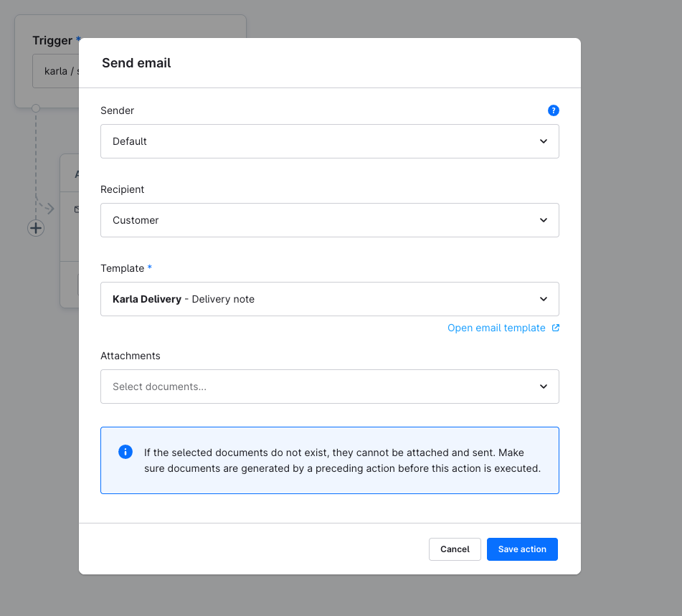Image resolution: width=682 pixels, height=616 pixels.
Task: Click the required asterisk next to Template
Action: click(150, 267)
